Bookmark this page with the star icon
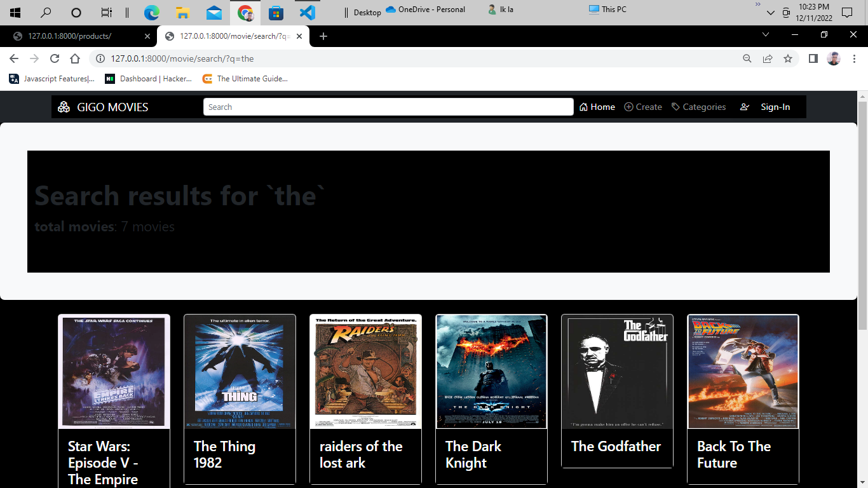This screenshot has height=488, width=868. click(788, 58)
